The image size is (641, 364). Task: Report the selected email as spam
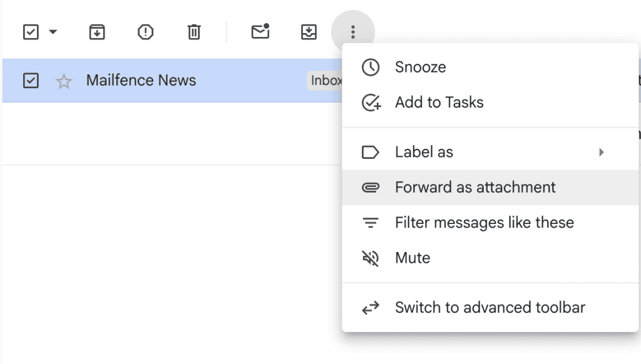(x=145, y=31)
